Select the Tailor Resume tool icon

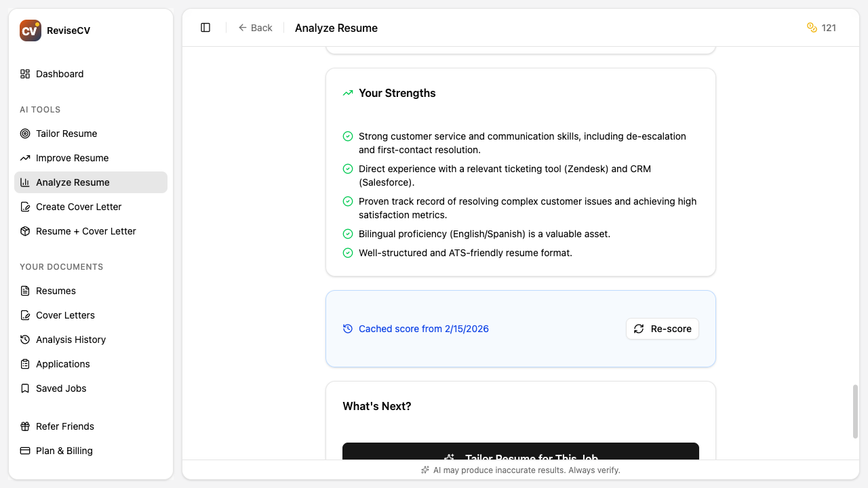[24, 134]
